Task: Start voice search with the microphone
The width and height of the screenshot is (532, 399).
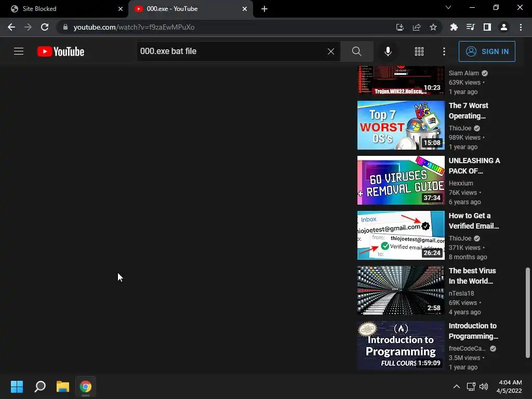Action: click(388, 51)
